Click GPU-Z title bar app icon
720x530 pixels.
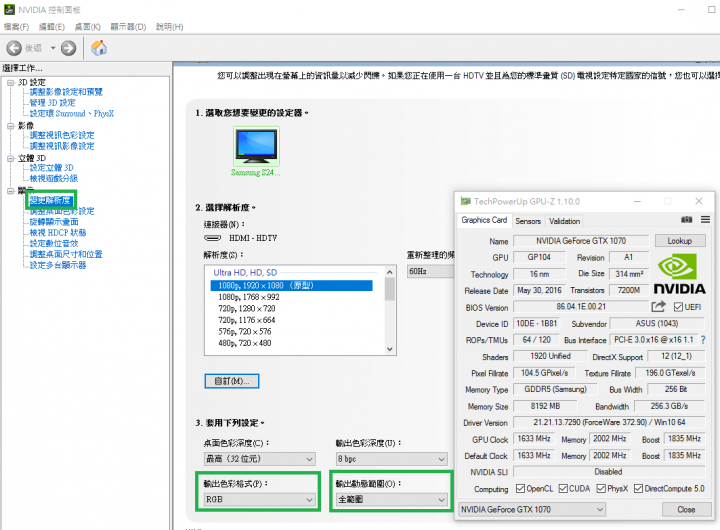(x=466, y=201)
